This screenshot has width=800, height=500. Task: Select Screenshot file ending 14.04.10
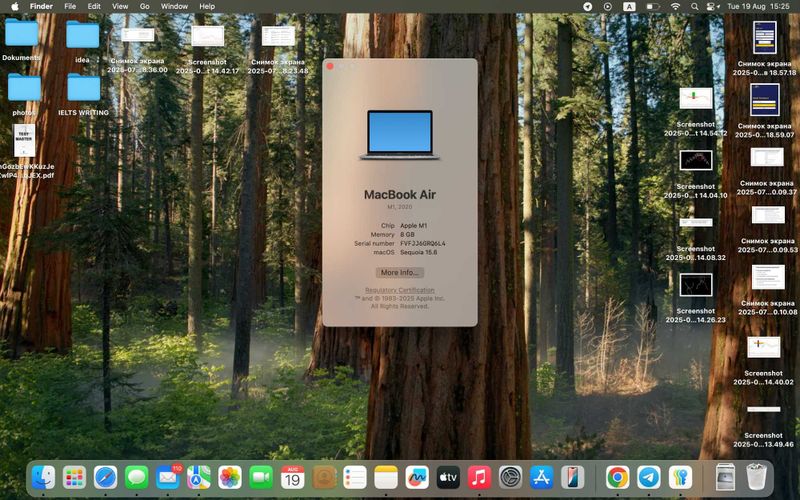[695, 174]
